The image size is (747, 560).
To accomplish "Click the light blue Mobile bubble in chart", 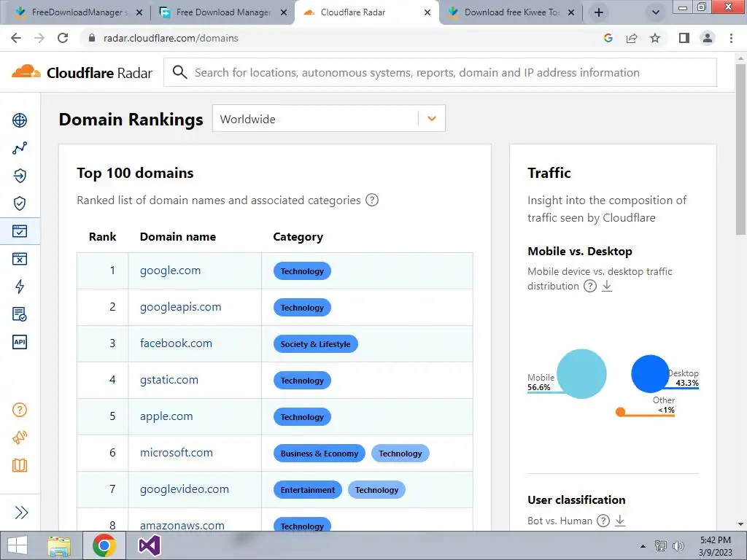I will (x=581, y=374).
